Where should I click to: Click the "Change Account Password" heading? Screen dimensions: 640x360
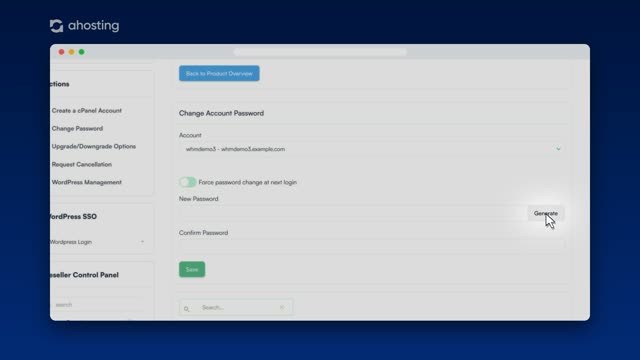tap(221, 113)
